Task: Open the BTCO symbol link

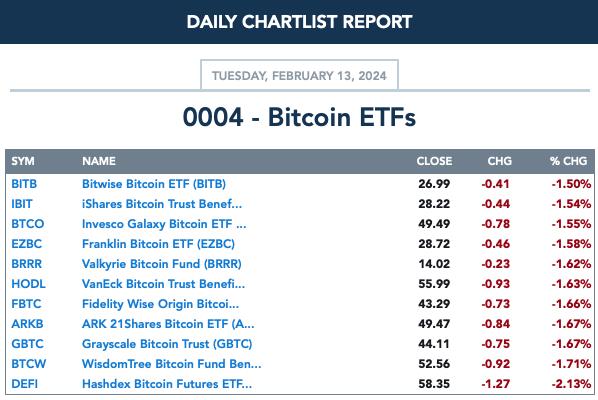Action: (27, 224)
